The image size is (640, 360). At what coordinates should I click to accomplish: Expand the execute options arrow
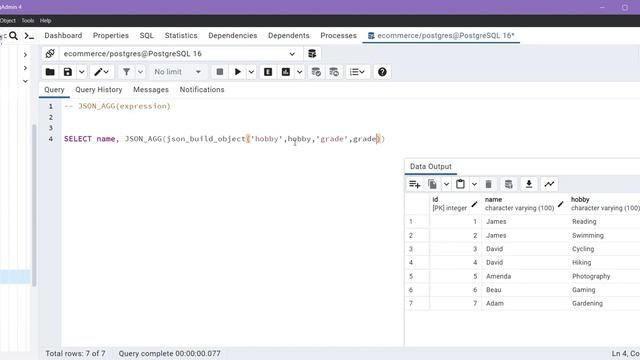(251, 72)
